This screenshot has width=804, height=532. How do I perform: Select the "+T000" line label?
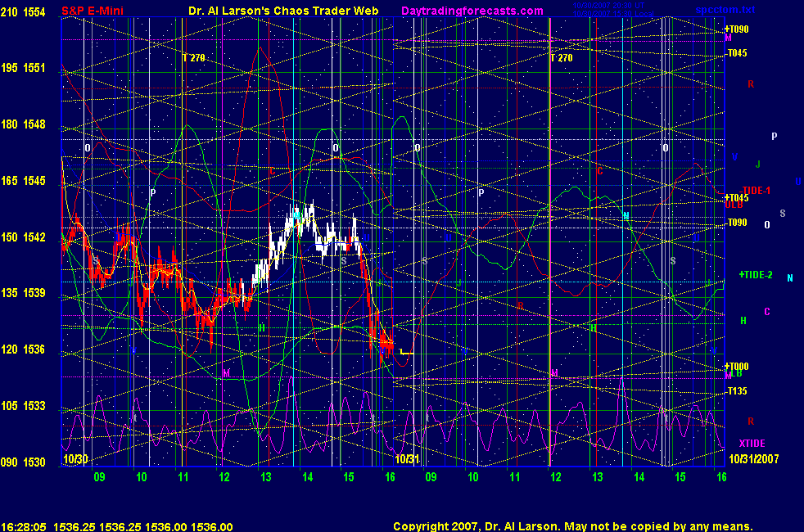pos(736,366)
